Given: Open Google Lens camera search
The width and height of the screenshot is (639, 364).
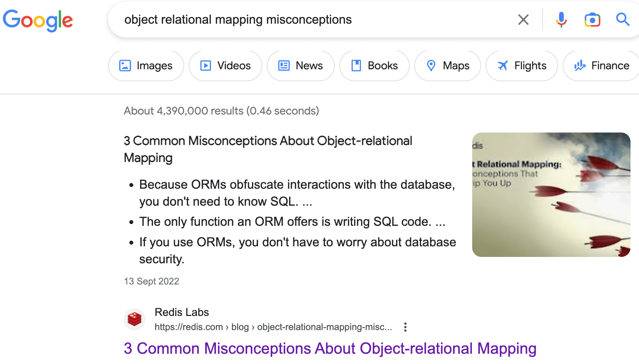Looking at the screenshot, I should [x=592, y=20].
